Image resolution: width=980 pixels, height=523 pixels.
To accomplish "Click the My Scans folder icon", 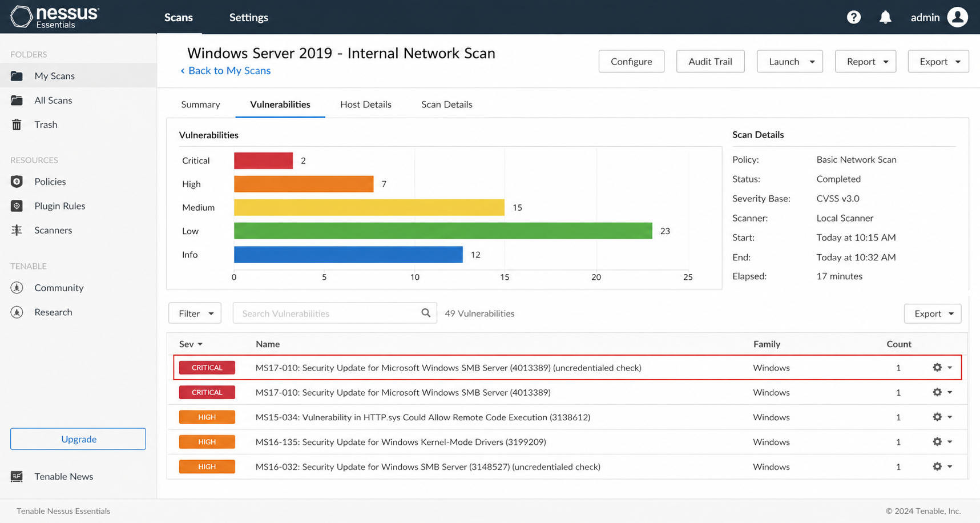I will [x=17, y=76].
